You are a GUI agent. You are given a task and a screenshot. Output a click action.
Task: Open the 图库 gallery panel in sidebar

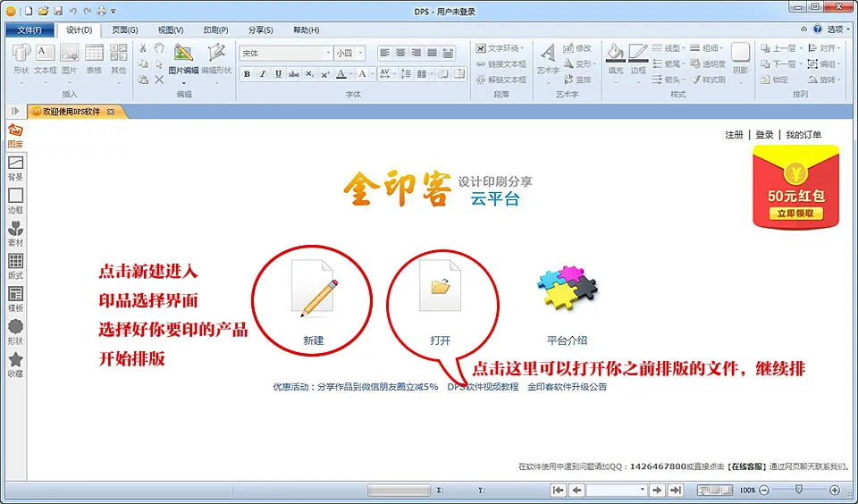[x=15, y=136]
